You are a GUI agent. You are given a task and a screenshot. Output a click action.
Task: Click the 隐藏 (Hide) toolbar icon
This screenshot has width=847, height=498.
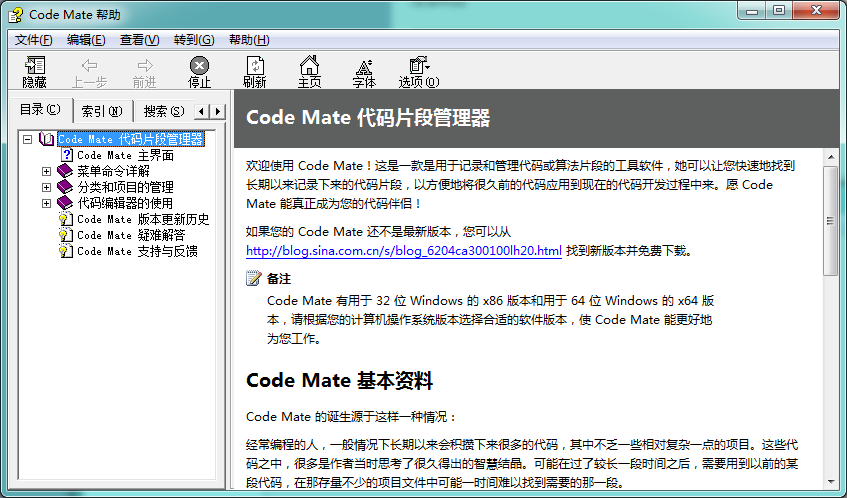35,66
